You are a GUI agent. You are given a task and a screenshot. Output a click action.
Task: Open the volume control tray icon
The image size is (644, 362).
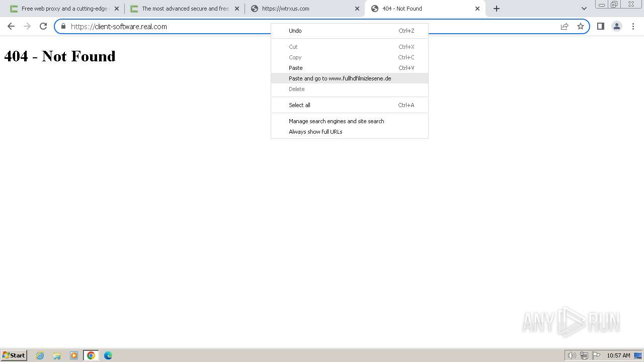(x=572, y=355)
